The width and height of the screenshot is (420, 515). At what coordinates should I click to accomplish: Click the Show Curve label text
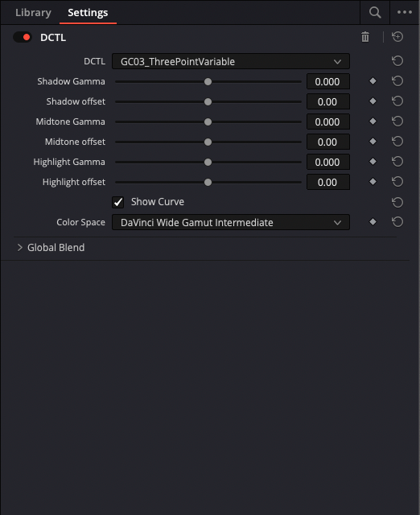point(158,202)
